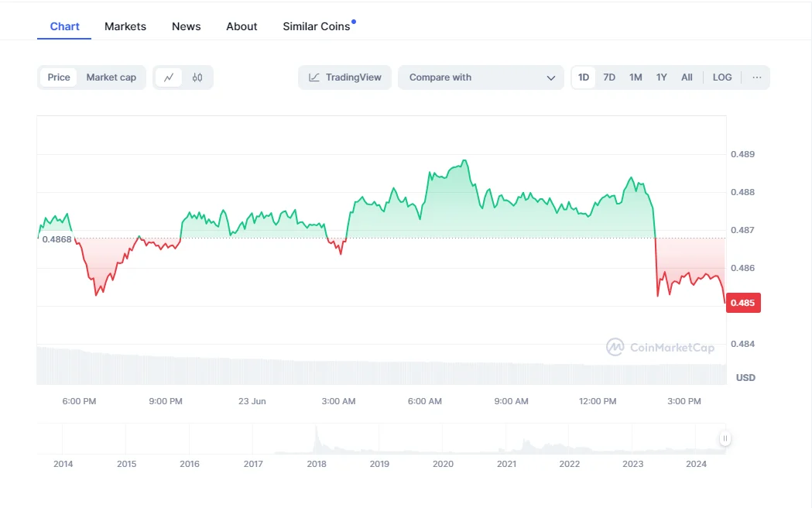This screenshot has height=508, width=812.
Task: Toggle the Market cap view
Action: tap(111, 77)
